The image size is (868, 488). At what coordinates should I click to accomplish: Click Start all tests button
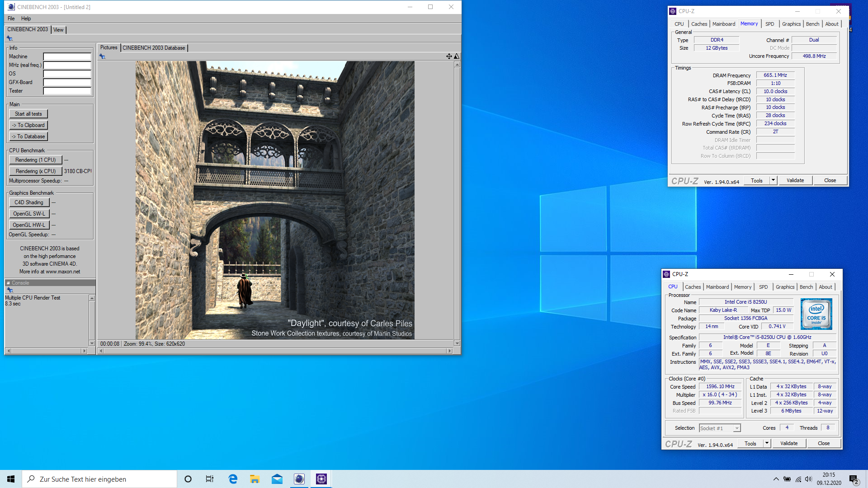[x=28, y=114]
